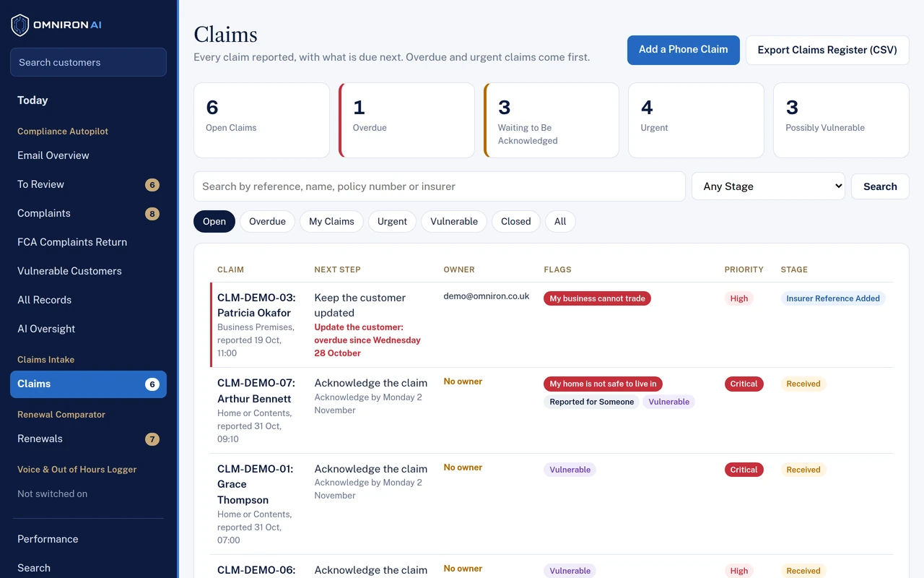924x578 pixels.
Task: Click the Omniron AI shield logo
Action: (20, 25)
